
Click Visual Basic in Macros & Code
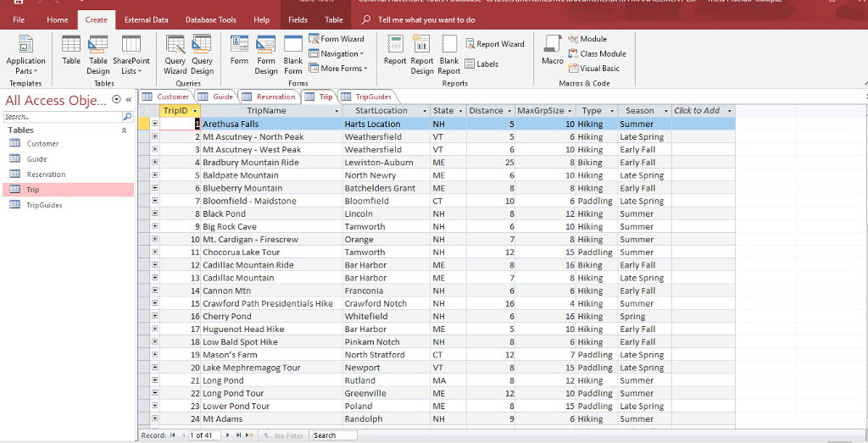point(593,69)
